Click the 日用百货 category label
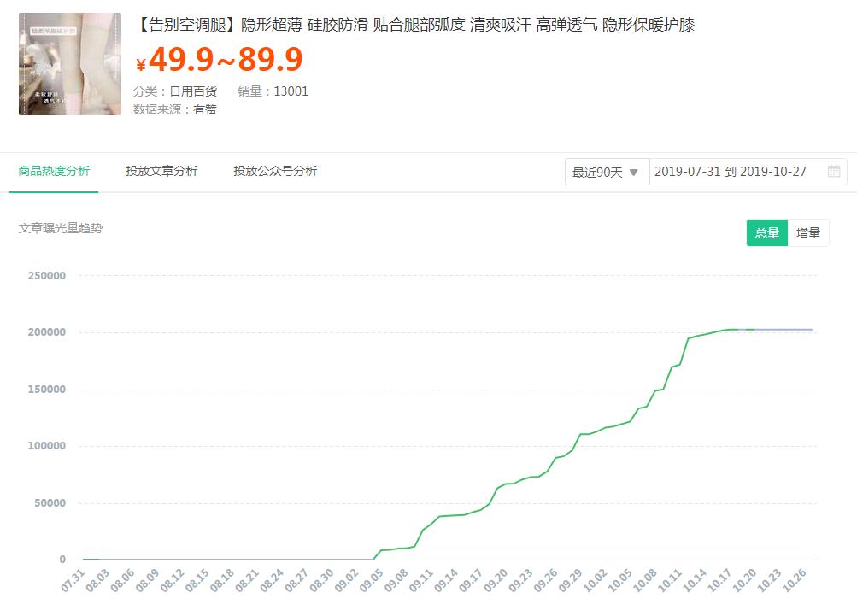The width and height of the screenshot is (857, 616). click(x=193, y=91)
